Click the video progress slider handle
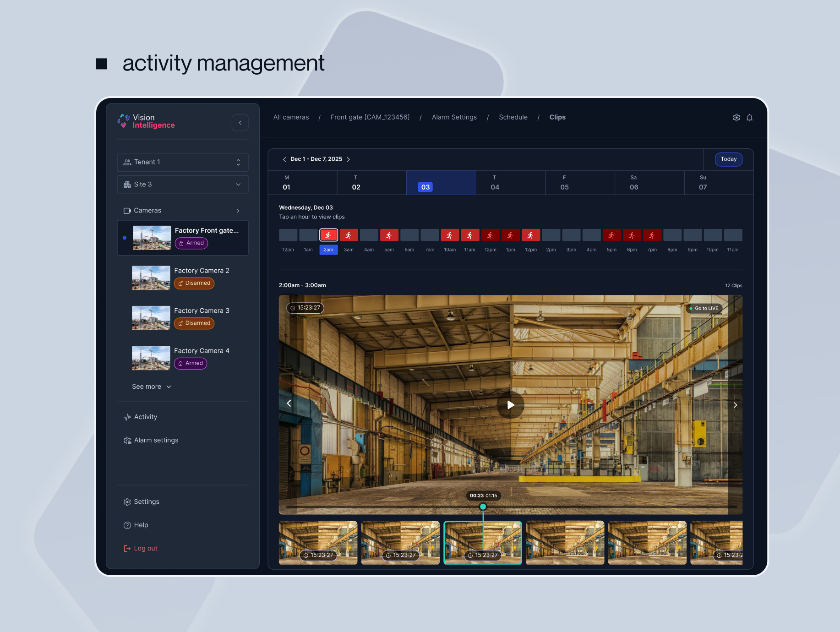Viewport: 840px width, 632px height. (x=483, y=507)
